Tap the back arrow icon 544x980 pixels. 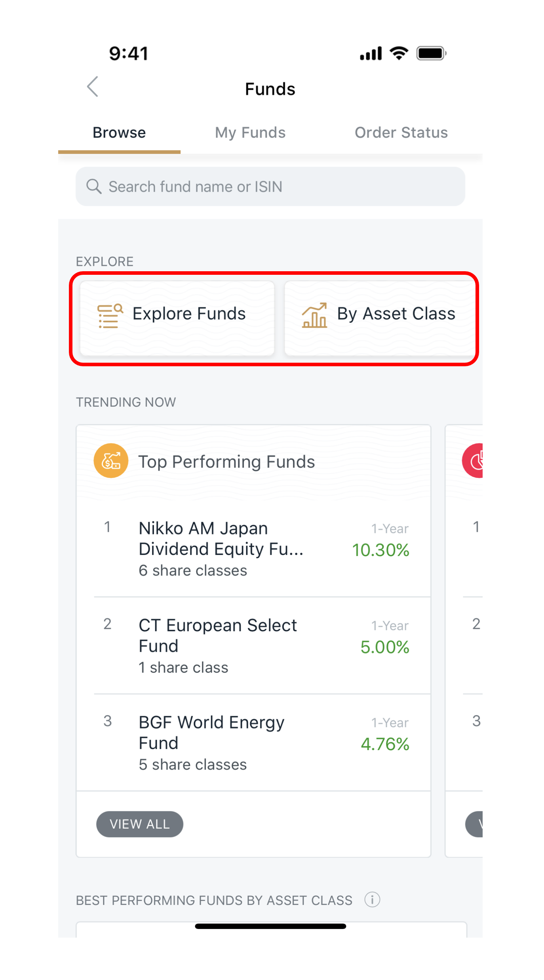93,87
